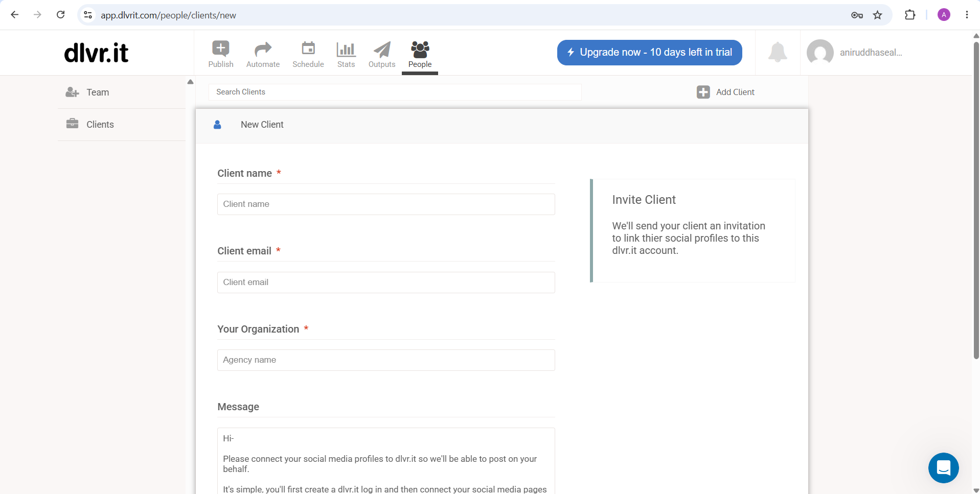Screen dimensions: 980x494
Task: Click the notifications bell icon
Action: coord(778,52)
